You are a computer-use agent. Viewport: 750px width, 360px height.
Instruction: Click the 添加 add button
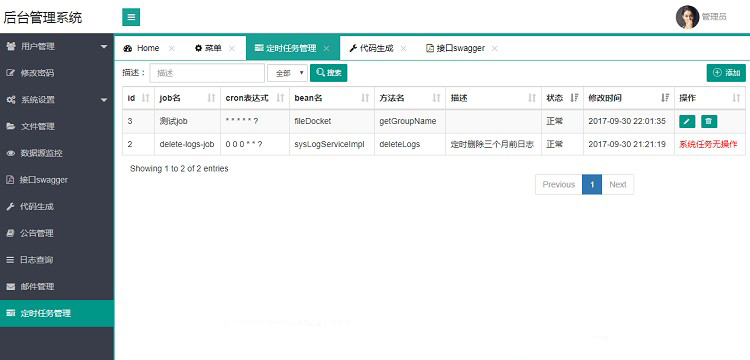pyautogui.click(x=726, y=73)
